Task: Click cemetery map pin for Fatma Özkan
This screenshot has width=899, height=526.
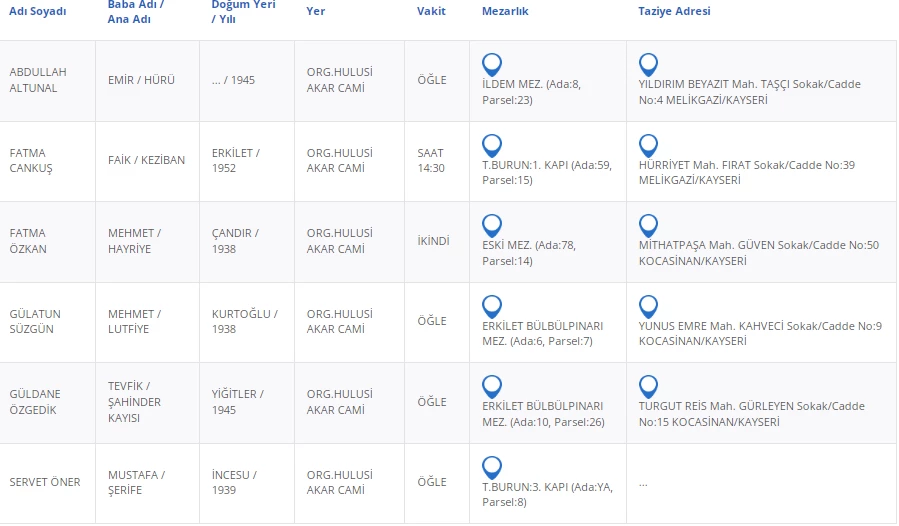Action: [x=491, y=224]
